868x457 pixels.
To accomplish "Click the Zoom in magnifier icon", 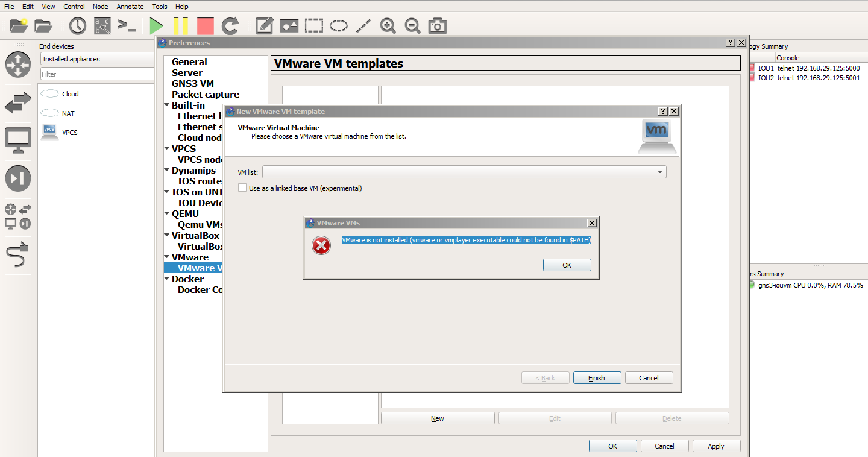I will click(x=388, y=26).
